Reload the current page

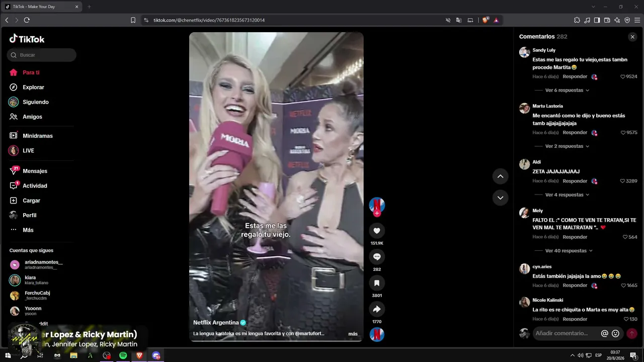(27, 20)
